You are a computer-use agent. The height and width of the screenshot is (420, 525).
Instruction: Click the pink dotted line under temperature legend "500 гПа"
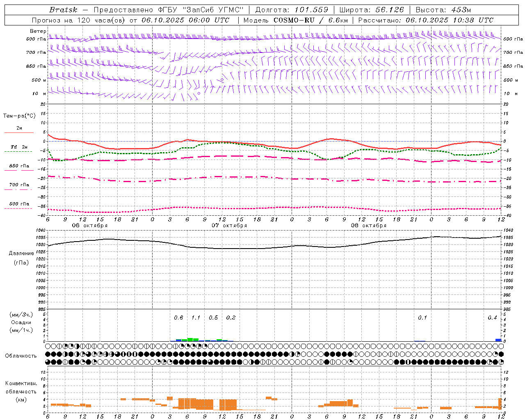pyautogui.click(x=18, y=208)
